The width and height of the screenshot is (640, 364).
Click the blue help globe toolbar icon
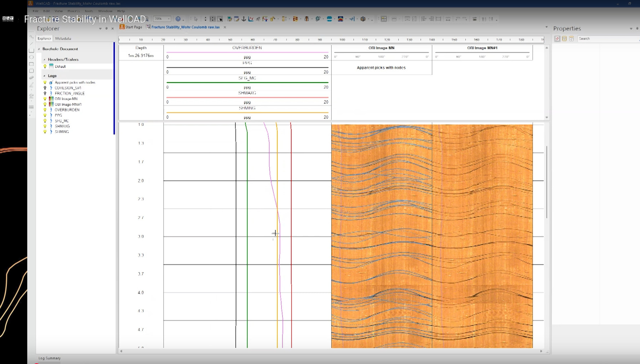(x=178, y=19)
